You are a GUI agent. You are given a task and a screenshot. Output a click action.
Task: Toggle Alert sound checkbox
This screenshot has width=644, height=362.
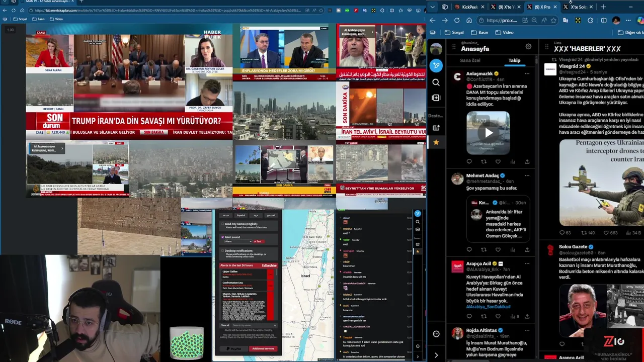(x=222, y=237)
